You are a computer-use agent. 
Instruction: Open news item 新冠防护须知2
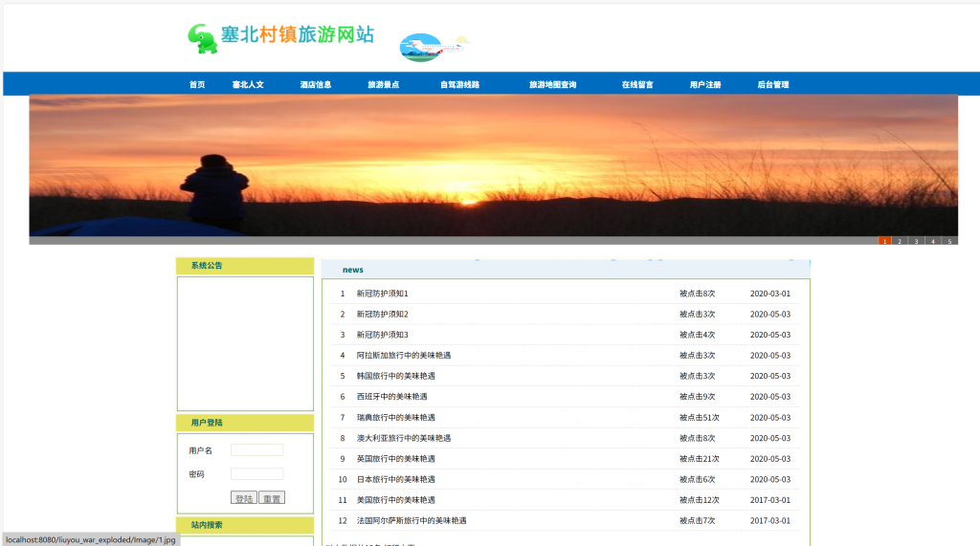coord(383,315)
